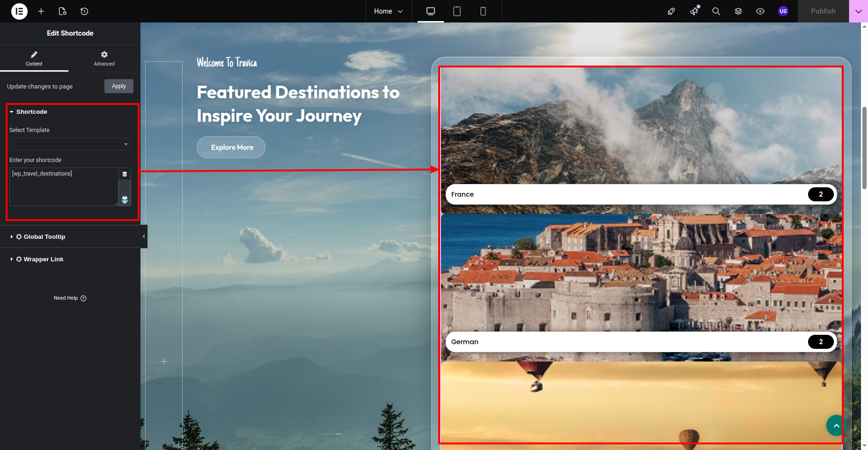
Task: Click the Need Help link
Action: pyautogui.click(x=70, y=298)
